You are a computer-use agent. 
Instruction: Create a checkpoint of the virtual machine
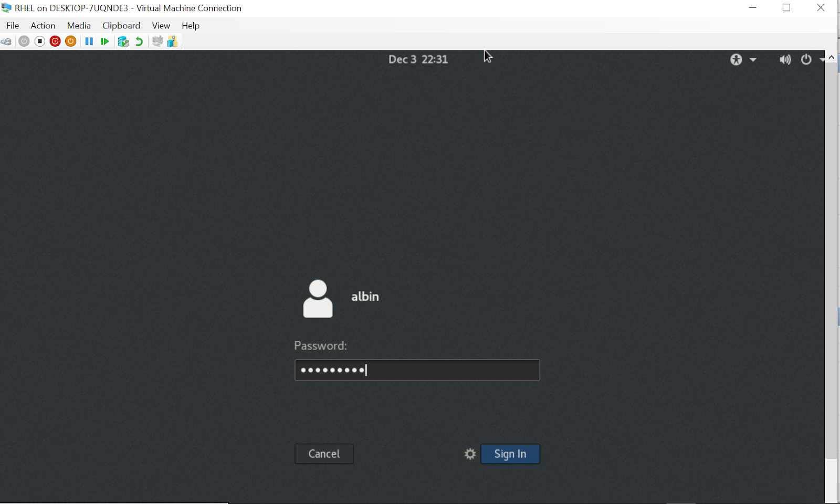(x=123, y=41)
